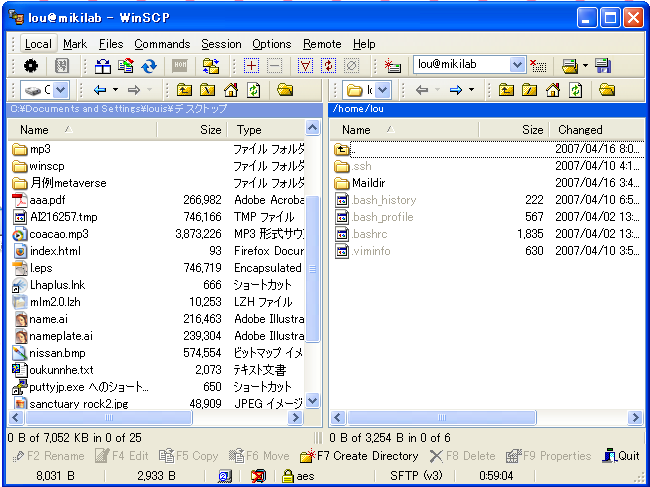Image resolution: width=650 pixels, height=487 pixels.
Task: Click the aes encryption lock status icon
Action: pos(287,476)
